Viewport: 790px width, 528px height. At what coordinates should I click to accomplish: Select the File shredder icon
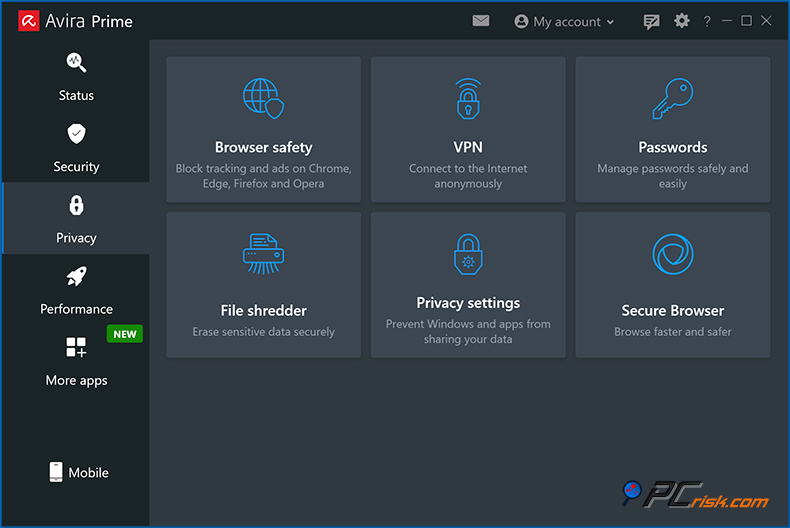[x=264, y=255]
